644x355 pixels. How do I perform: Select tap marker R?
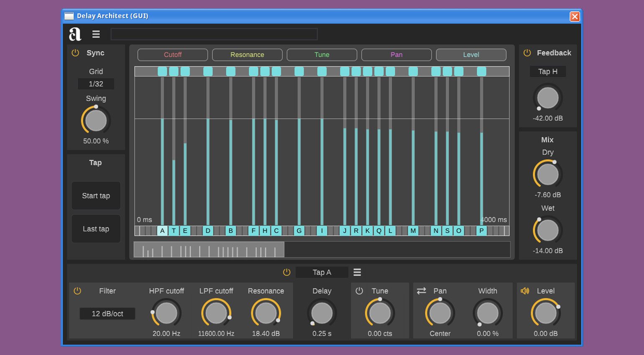click(x=356, y=231)
